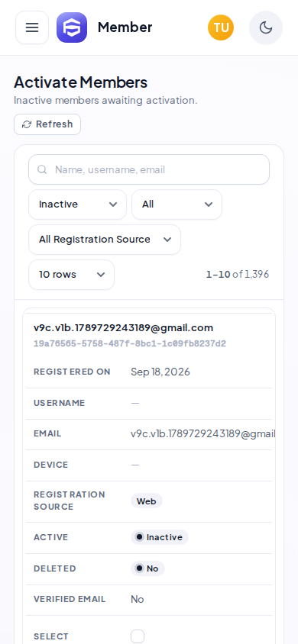Click the member email heading link

pyautogui.click(x=123, y=328)
